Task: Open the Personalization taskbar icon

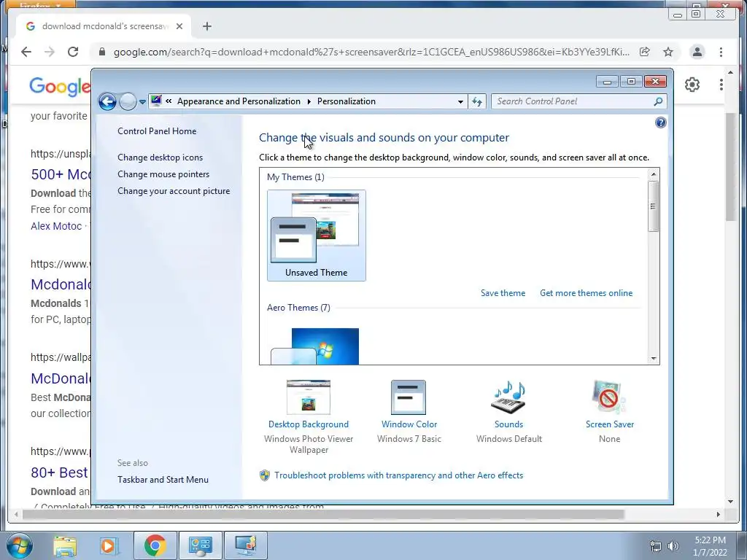Action: [x=246, y=545]
